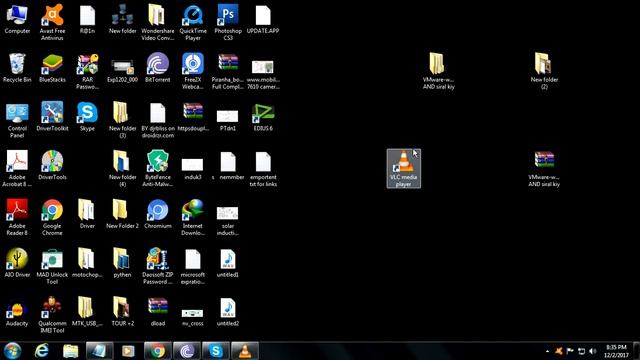
Task: Select the untitled1 WAV file
Action: [x=228, y=262]
